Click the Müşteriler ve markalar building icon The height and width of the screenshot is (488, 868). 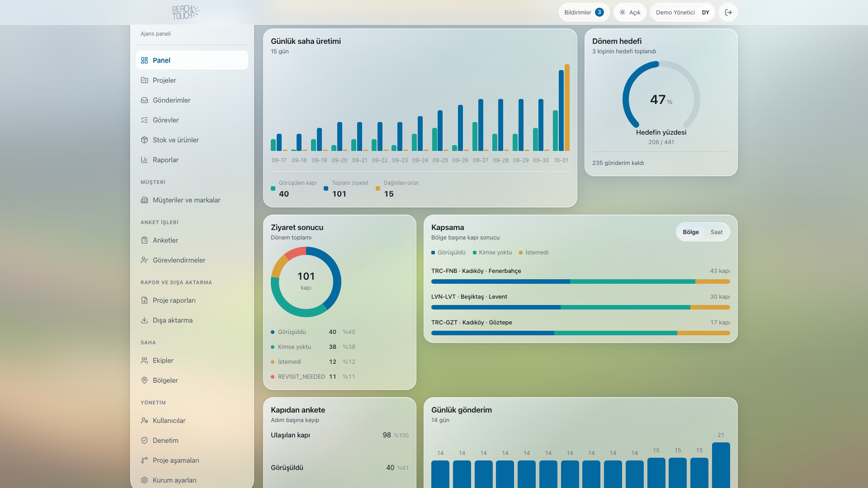click(144, 200)
